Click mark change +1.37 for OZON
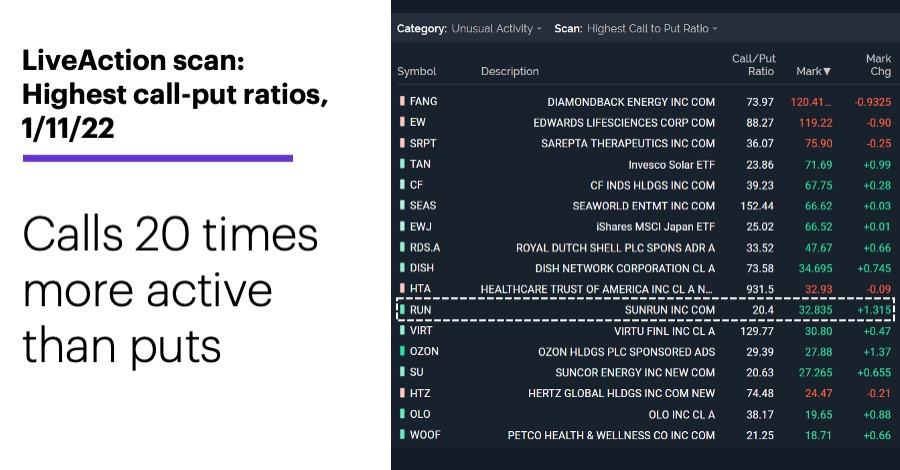 [x=877, y=352]
